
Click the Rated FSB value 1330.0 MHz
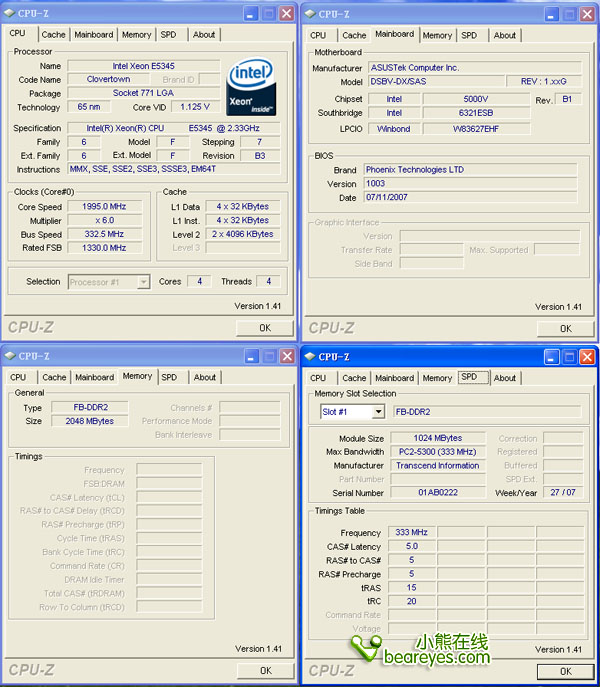(x=104, y=248)
